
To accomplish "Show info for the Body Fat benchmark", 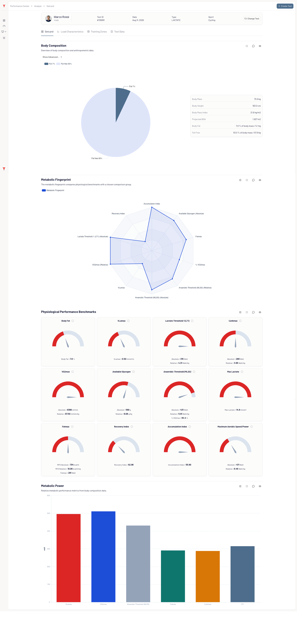I will click(73, 321).
